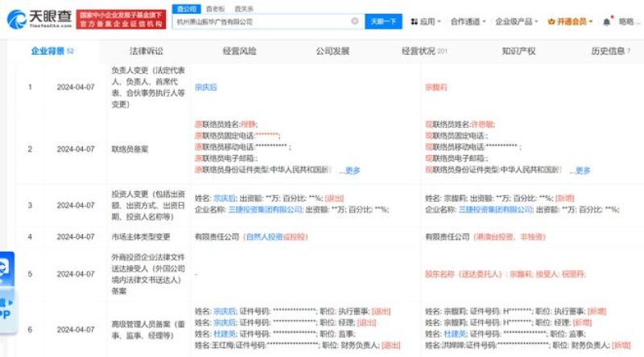The height and width of the screenshot is (357, 644).
Task: Click 有限责任公司（港澳台投资、非独资） text
Action: (x=485, y=236)
